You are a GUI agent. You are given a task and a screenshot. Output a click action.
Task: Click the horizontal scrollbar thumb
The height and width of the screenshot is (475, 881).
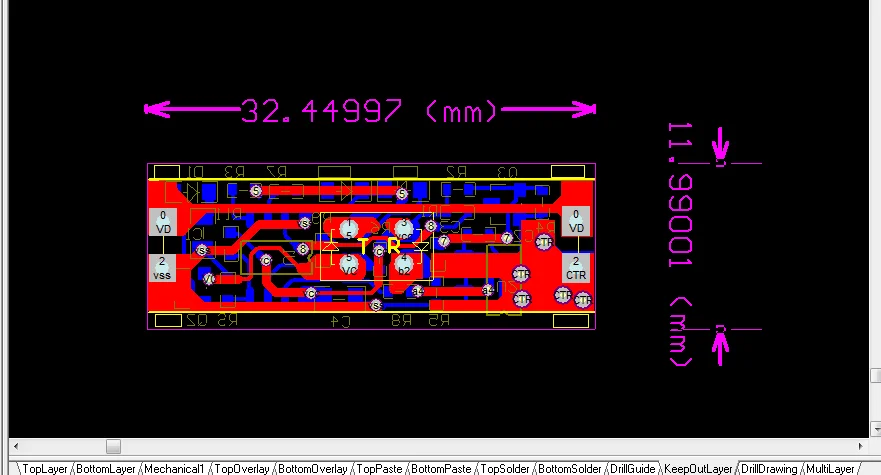click(x=113, y=446)
